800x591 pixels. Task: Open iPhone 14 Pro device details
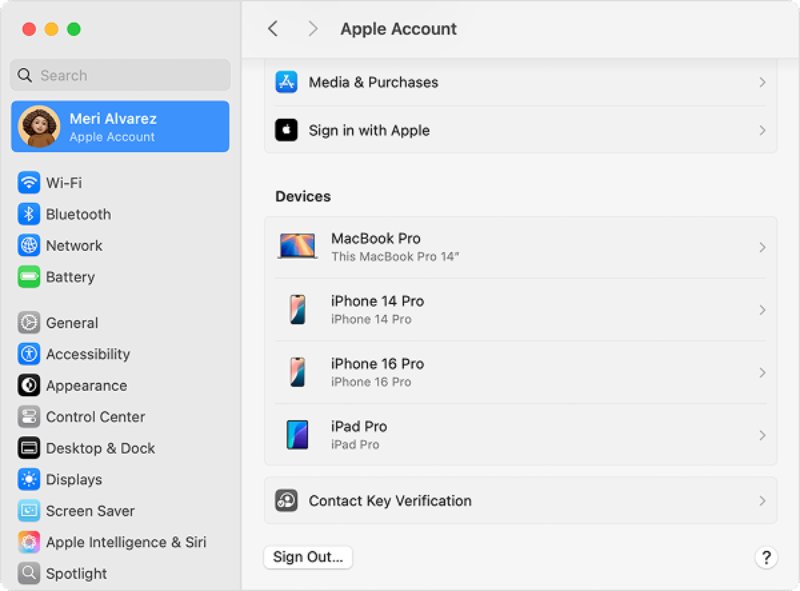pos(520,309)
